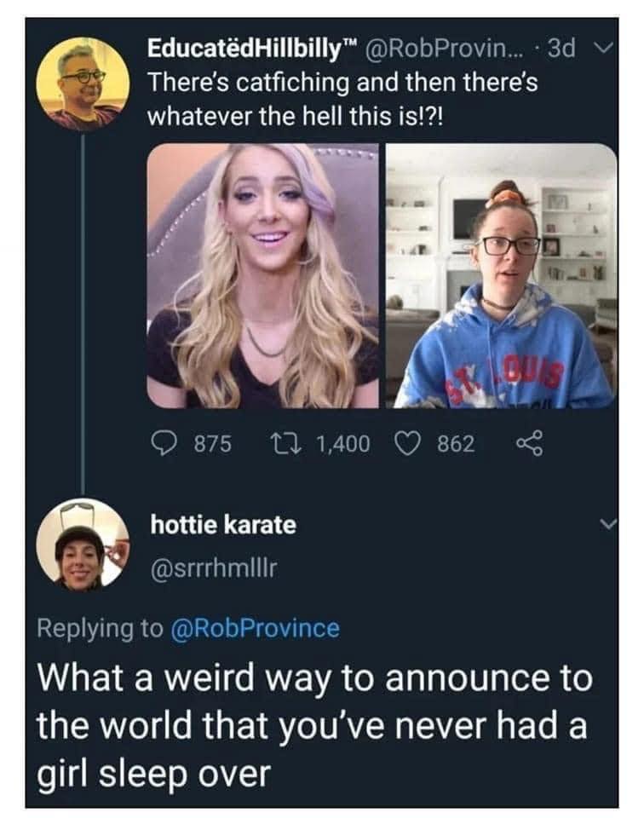Click the share icon beside 862

[519, 443]
